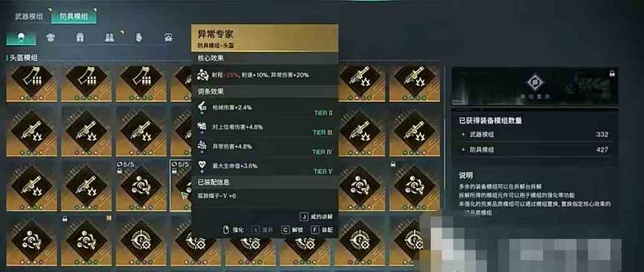Select the boots mod category icon
Viewport: 644px width, 272px height.
click(109, 38)
